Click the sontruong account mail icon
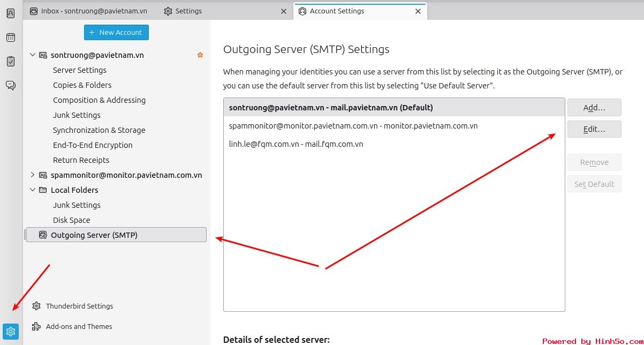This screenshot has width=644, height=345. (43, 55)
